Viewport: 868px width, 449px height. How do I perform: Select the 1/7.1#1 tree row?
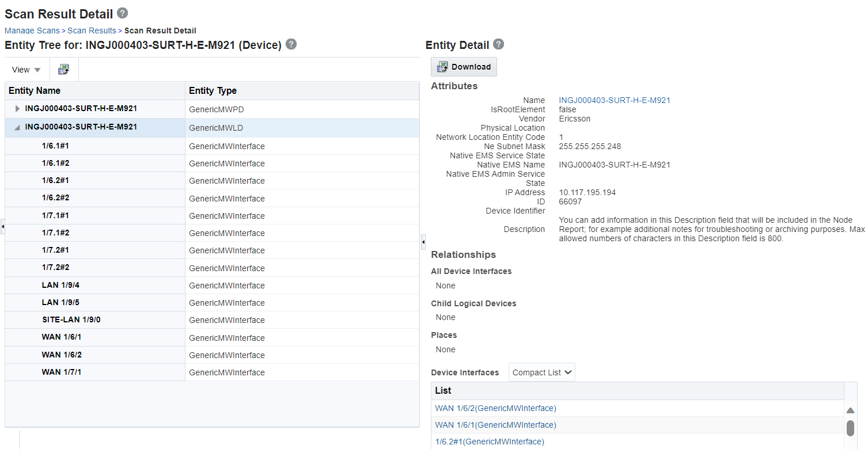coord(212,216)
